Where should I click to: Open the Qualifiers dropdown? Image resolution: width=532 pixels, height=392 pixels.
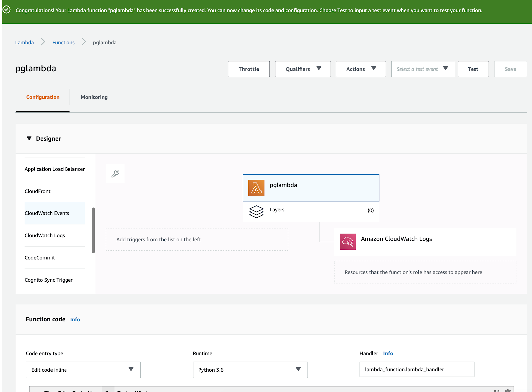[303, 69]
